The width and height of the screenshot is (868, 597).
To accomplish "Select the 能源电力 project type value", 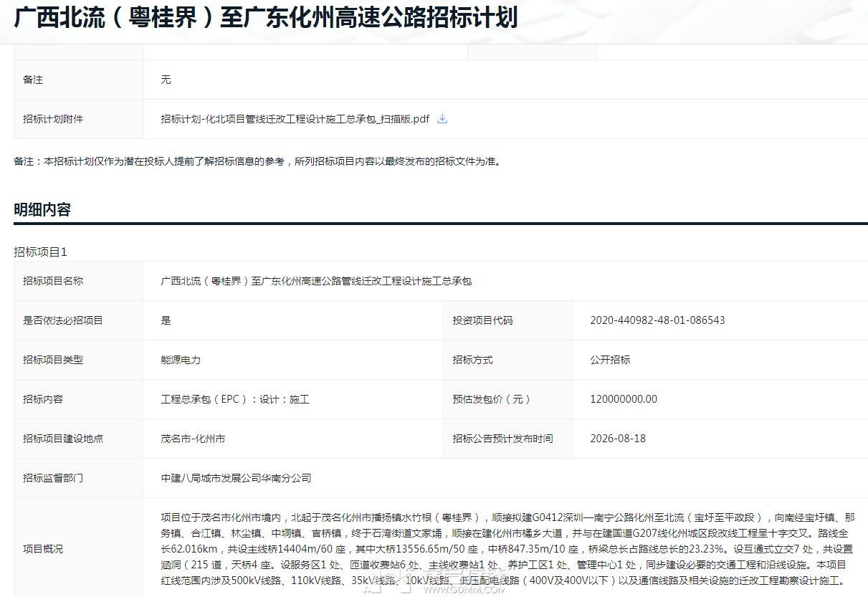I will click(x=181, y=360).
